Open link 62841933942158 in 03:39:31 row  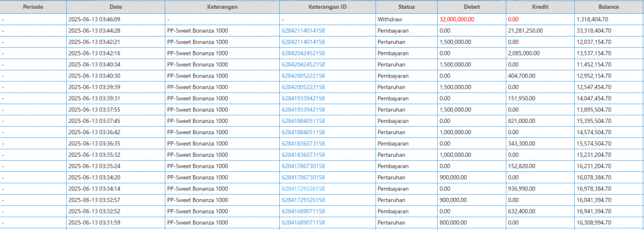(303, 99)
